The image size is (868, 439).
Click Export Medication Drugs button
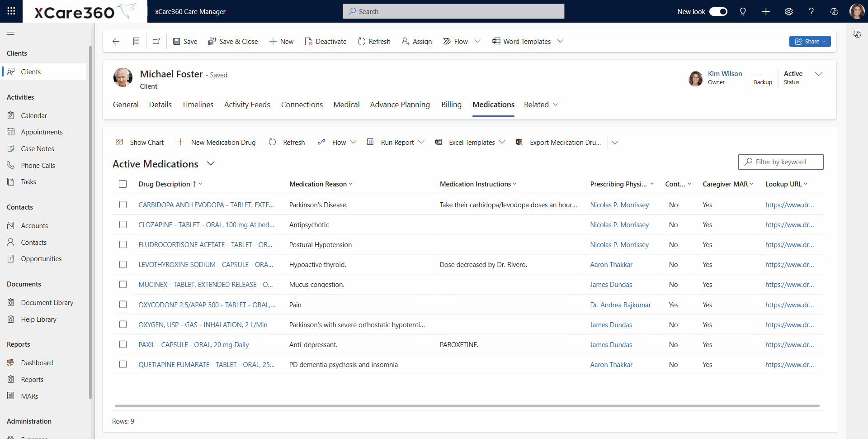point(559,142)
